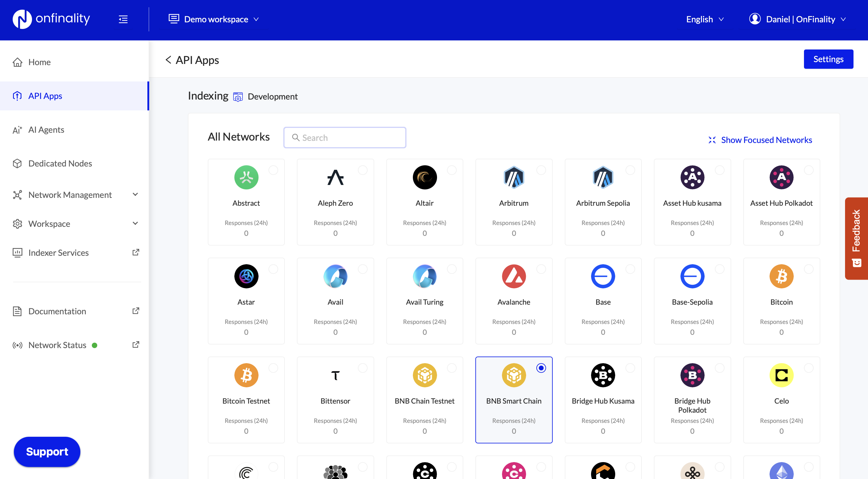The image size is (868, 479).
Task: Open the OnFinality home logo
Action: 50,19
